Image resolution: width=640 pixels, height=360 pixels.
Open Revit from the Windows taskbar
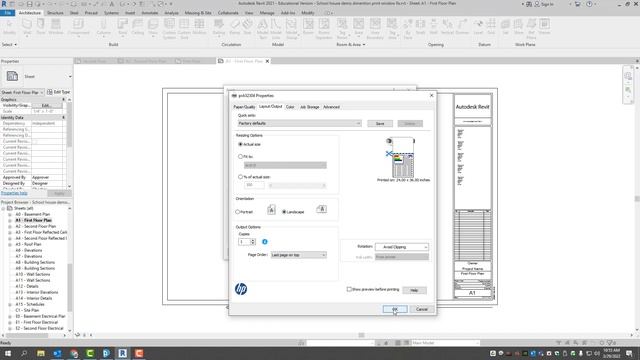coord(122,353)
